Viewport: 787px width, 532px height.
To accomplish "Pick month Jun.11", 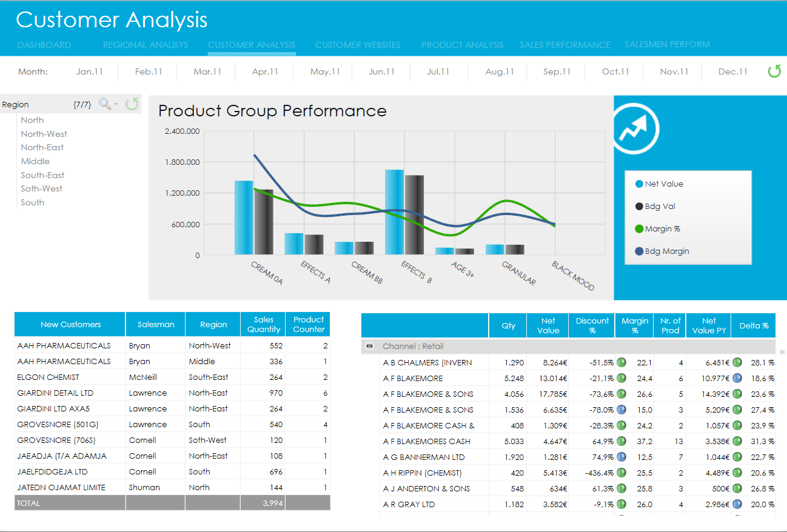I will point(381,71).
